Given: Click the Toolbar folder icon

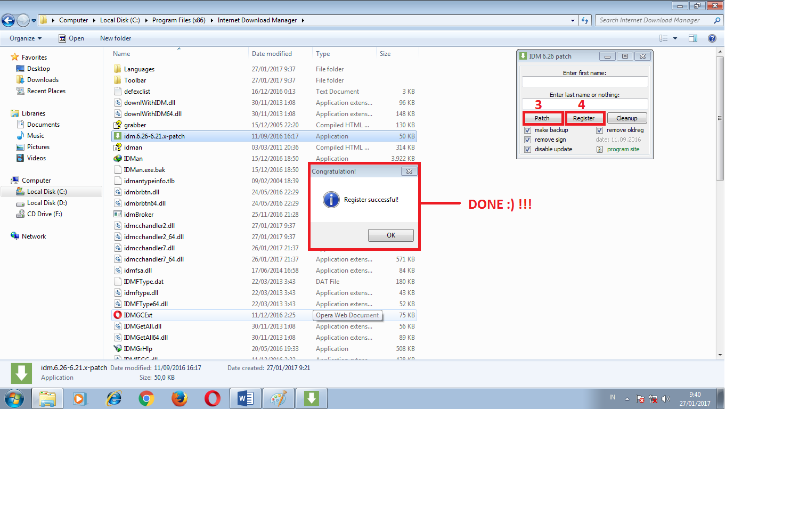Looking at the screenshot, I should click(x=118, y=80).
